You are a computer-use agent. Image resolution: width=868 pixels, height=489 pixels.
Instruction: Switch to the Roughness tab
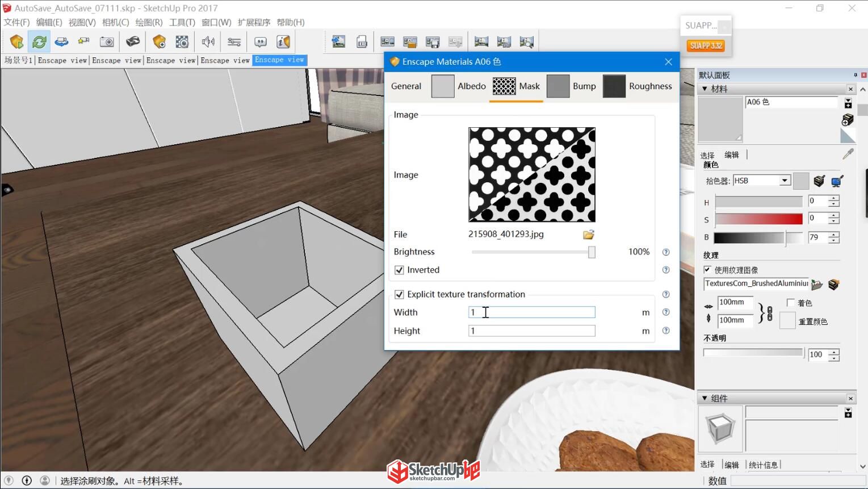pos(638,86)
